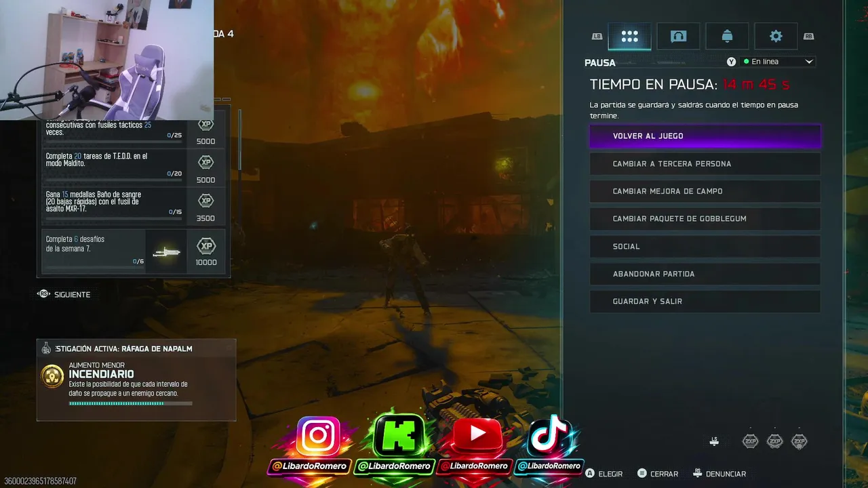Click the Instagram logo overlay

tap(319, 435)
